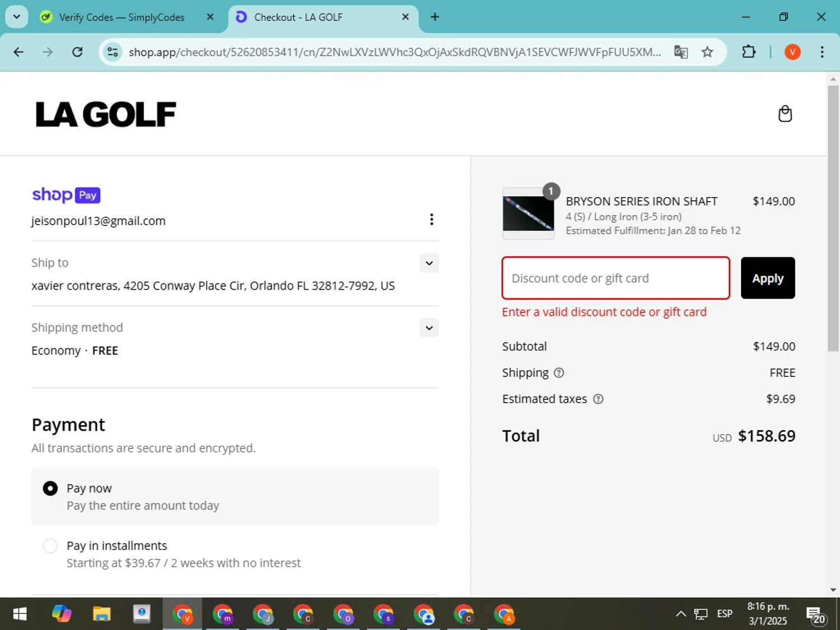Viewport: 840px width, 630px height.
Task: Expand the Shipping method dropdown
Action: click(x=429, y=328)
